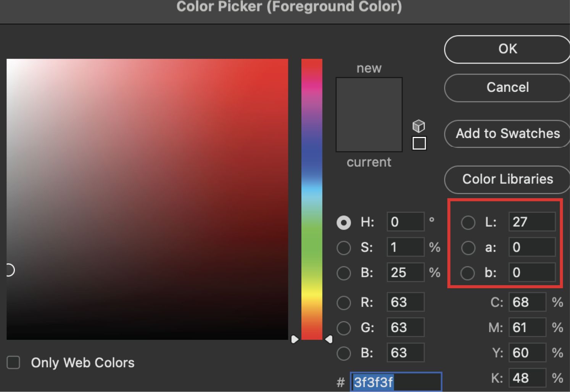Image resolution: width=570 pixels, height=392 pixels.
Task: Select the brightness B radio button
Action: point(343,273)
